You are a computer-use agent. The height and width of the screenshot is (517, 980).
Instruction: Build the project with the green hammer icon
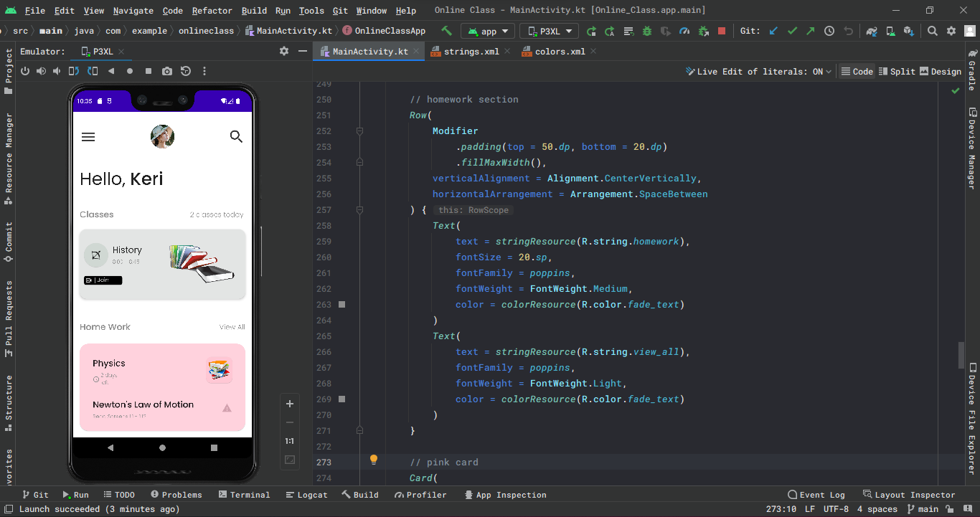click(x=446, y=31)
